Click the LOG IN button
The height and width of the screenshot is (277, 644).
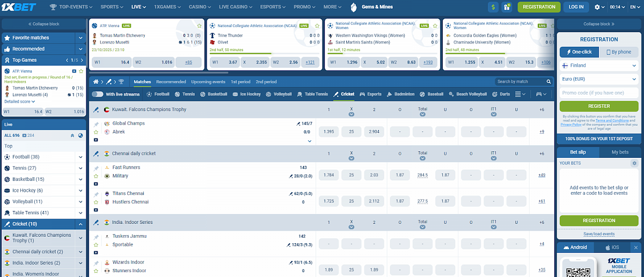576,7
